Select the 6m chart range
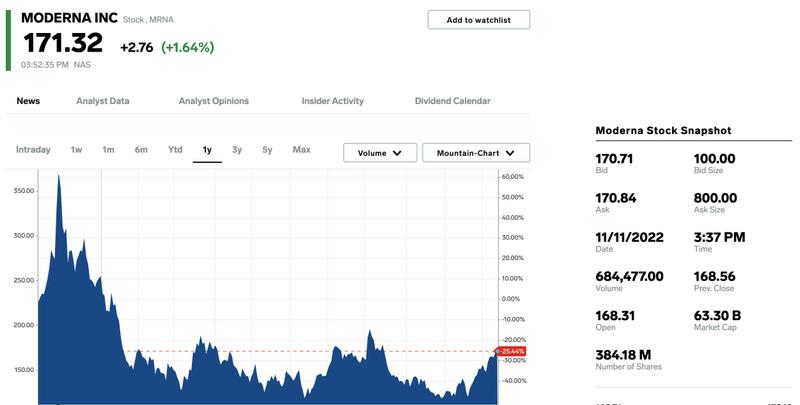 (x=141, y=150)
